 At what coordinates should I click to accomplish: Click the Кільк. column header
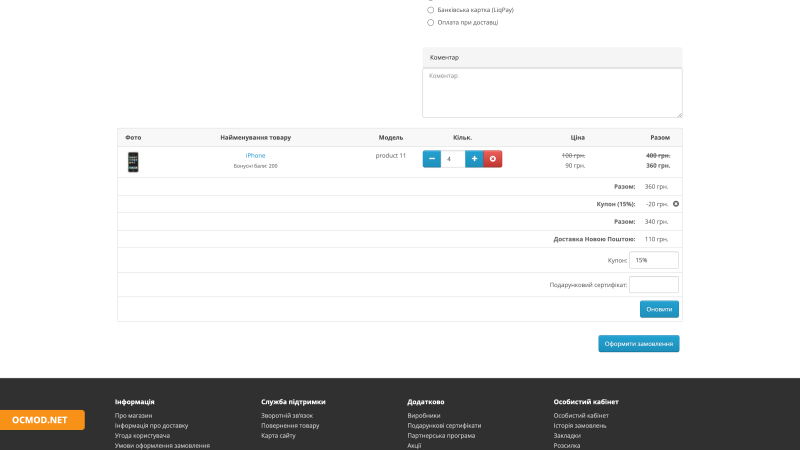(462, 138)
